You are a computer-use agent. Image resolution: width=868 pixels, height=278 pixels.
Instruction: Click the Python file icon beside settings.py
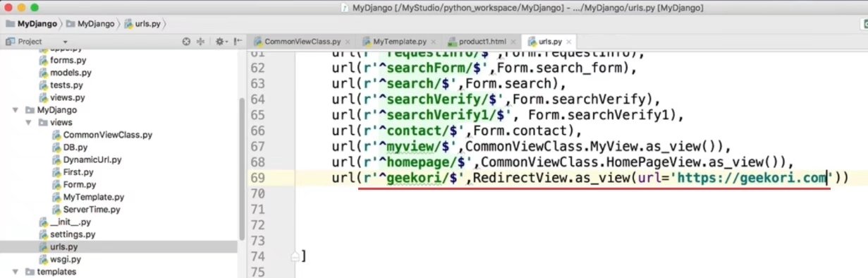pos(43,234)
